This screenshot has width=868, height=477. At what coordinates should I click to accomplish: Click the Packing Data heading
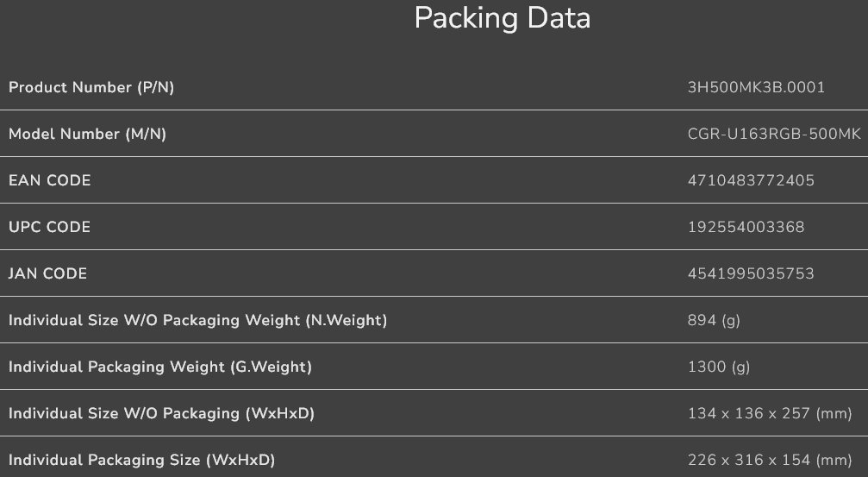pos(502,18)
